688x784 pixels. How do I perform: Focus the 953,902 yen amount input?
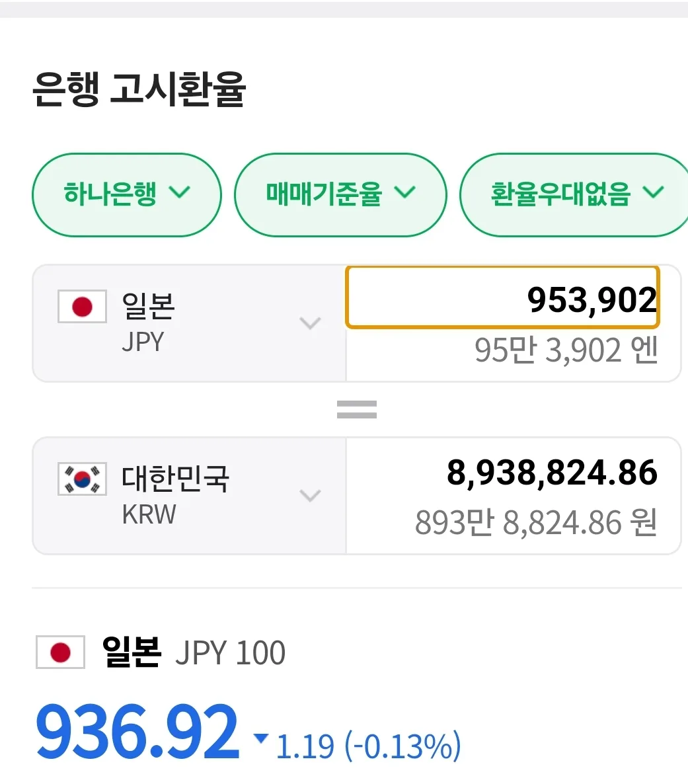pos(502,297)
